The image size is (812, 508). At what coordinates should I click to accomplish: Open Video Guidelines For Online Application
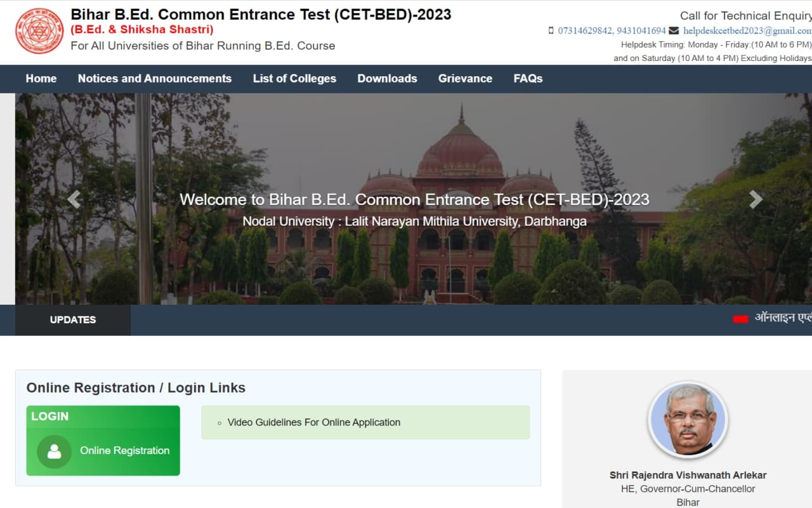[313, 422]
